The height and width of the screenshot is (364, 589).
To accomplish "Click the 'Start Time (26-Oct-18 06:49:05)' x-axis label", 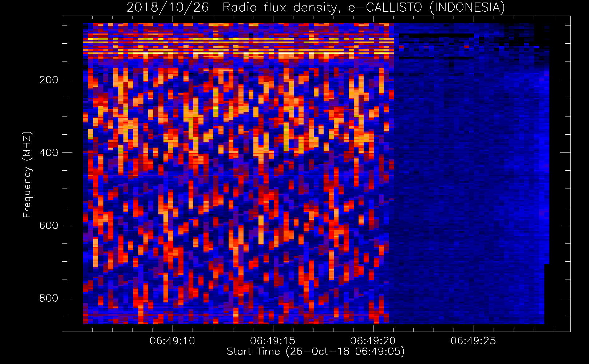I will [x=316, y=352].
